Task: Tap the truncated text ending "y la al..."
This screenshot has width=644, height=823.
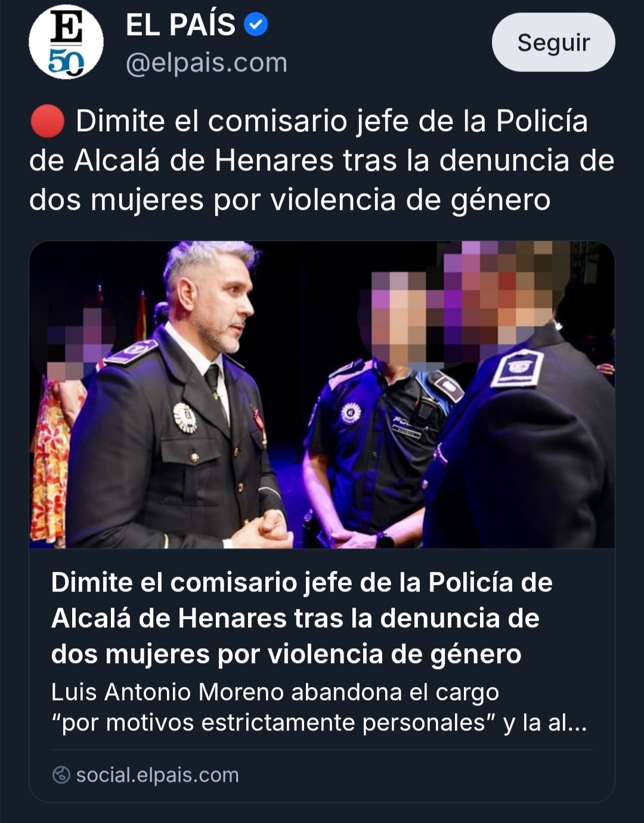Action: pyautogui.click(x=546, y=722)
